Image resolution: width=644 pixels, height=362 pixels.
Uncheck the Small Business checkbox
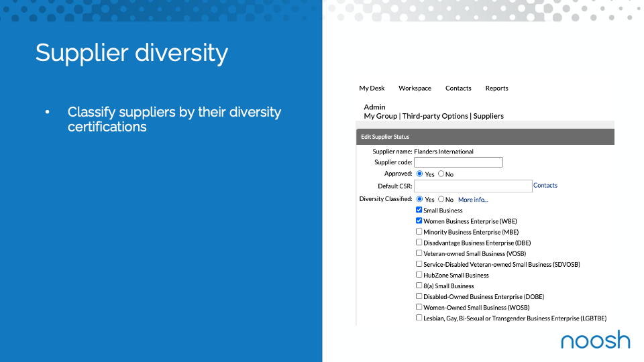coord(419,210)
